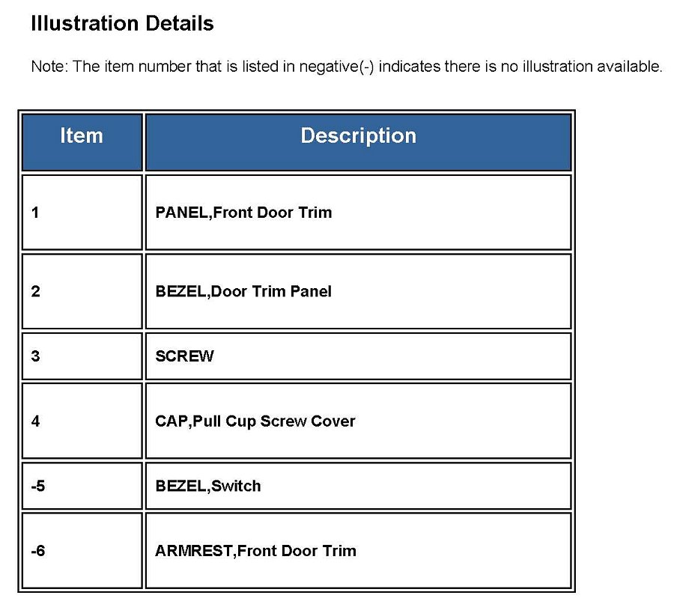Click the "Note:" label above the table
The image size is (674, 616).
point(49,67)
